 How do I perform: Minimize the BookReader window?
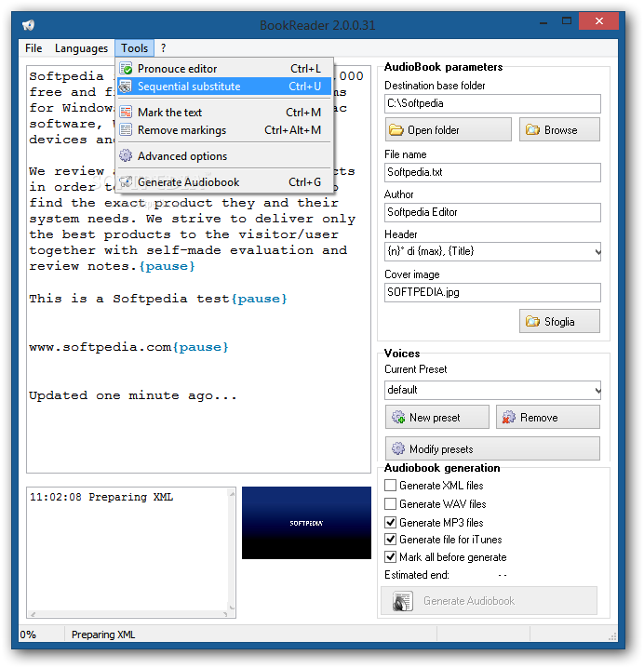tap(543, 21)
